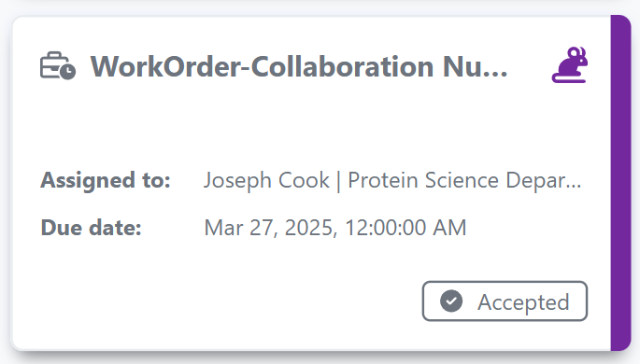Screen dimensions: 640x364
Task: Click the word Collaboration in card title
Action: point(342,66)
